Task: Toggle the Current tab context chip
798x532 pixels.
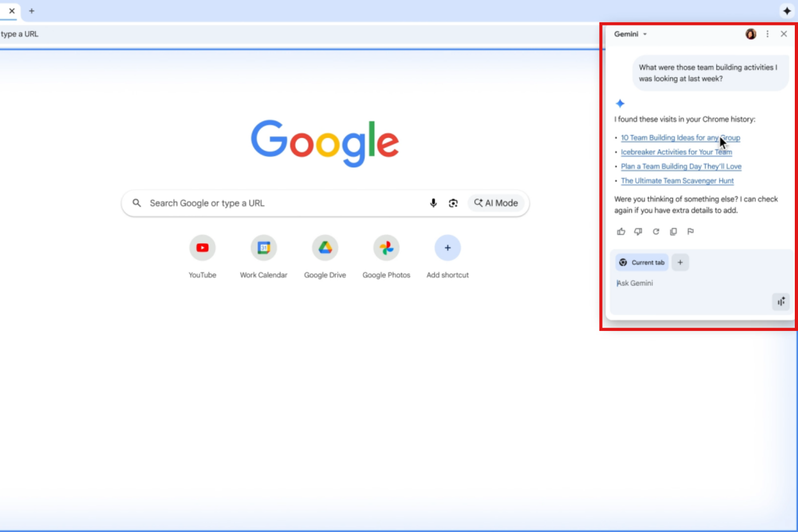Action: tap(642, 262)
